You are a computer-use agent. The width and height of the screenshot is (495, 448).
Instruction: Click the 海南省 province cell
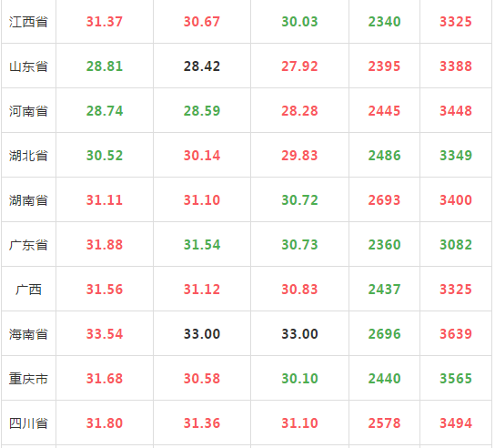pyautogui.click(x=28, y=334)
